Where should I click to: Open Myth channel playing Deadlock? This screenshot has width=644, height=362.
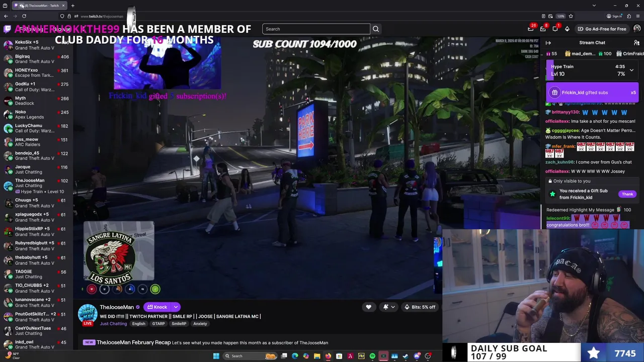(x=36, y=101)
